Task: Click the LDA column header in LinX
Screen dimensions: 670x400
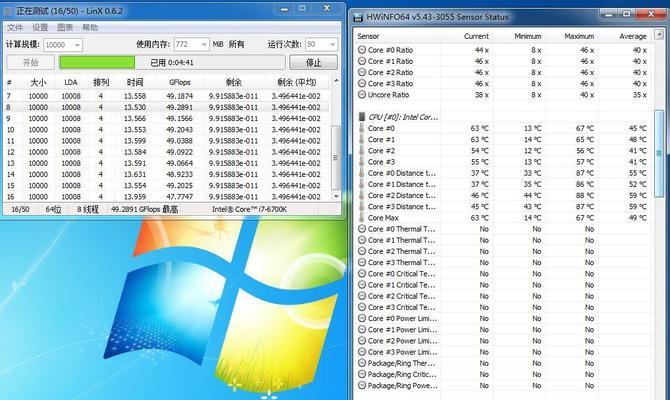Action: click(x=71, y=82)
